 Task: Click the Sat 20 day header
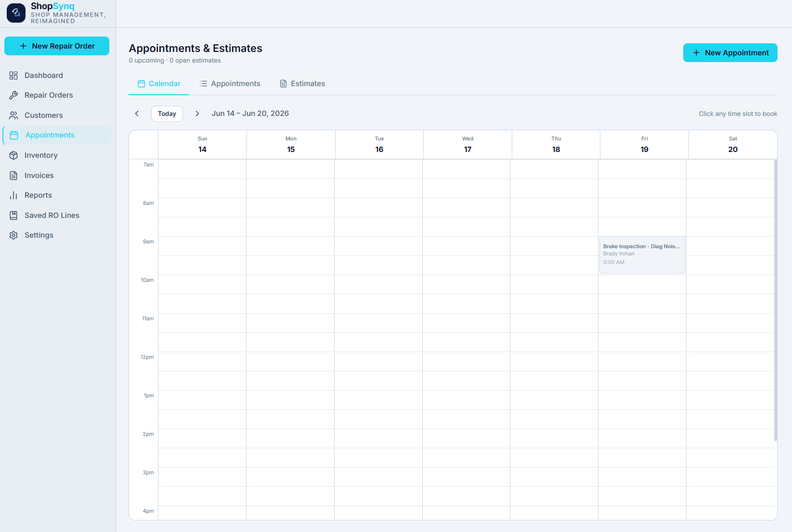click(x=733, y=145)
